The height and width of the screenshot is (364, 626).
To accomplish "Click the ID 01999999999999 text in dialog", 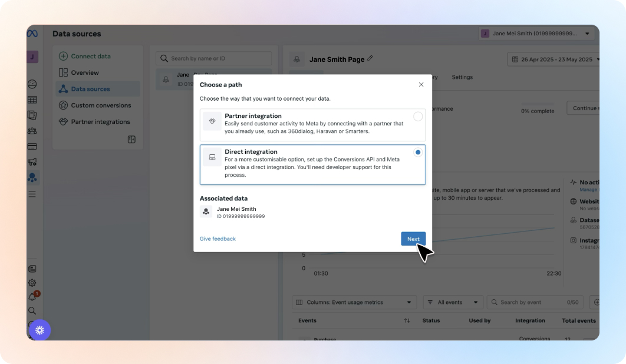I will click(x=240, y=216).
